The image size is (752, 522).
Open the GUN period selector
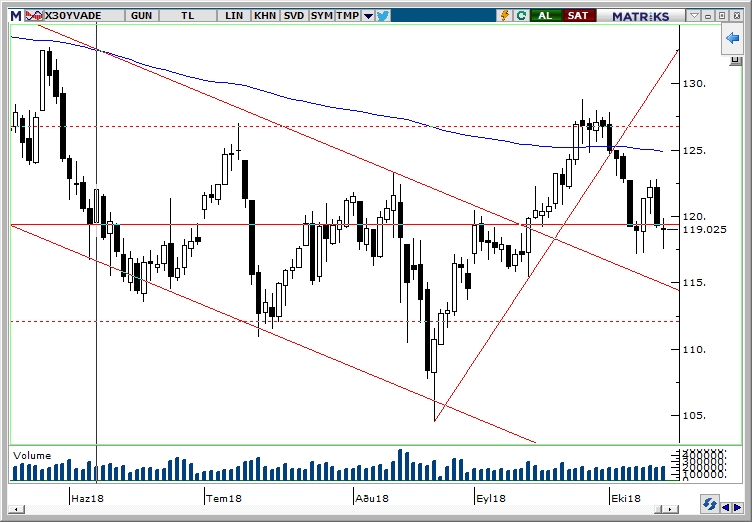141,16
